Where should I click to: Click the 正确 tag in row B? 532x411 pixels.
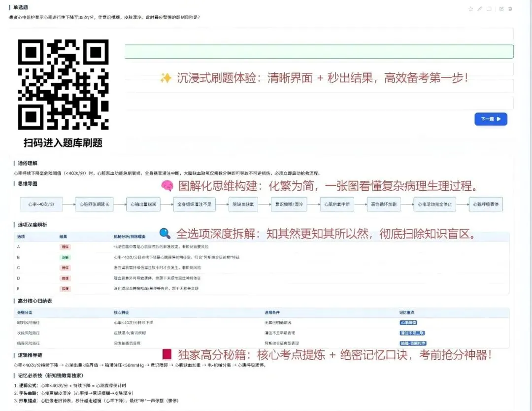pyautogui.click(x=65, y=258)
